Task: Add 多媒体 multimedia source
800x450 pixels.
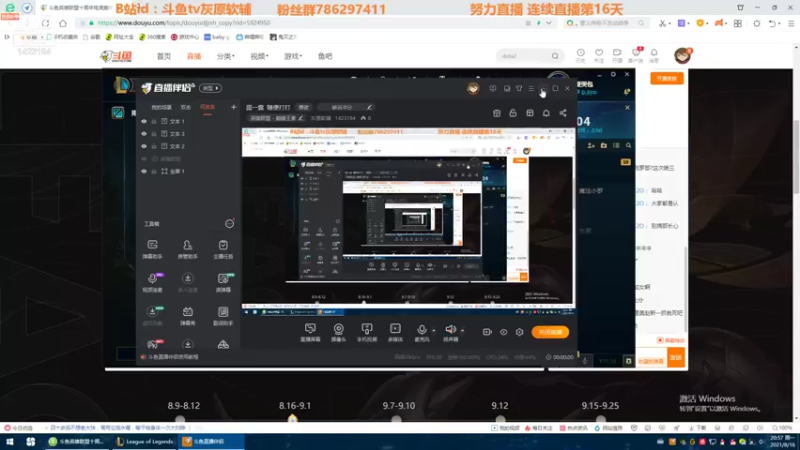Action: click(x=395, y=332)
